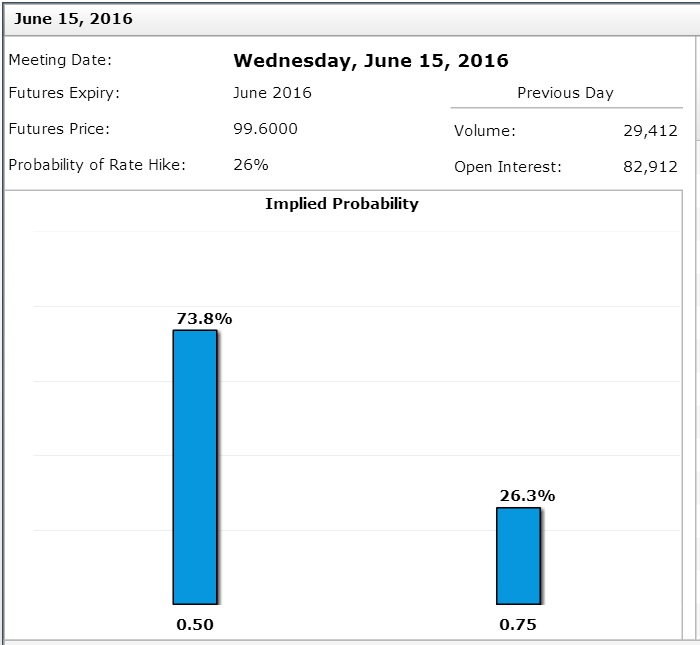Click the Open Interest label
Screen dimensions: 700x645
pos(507,167)
